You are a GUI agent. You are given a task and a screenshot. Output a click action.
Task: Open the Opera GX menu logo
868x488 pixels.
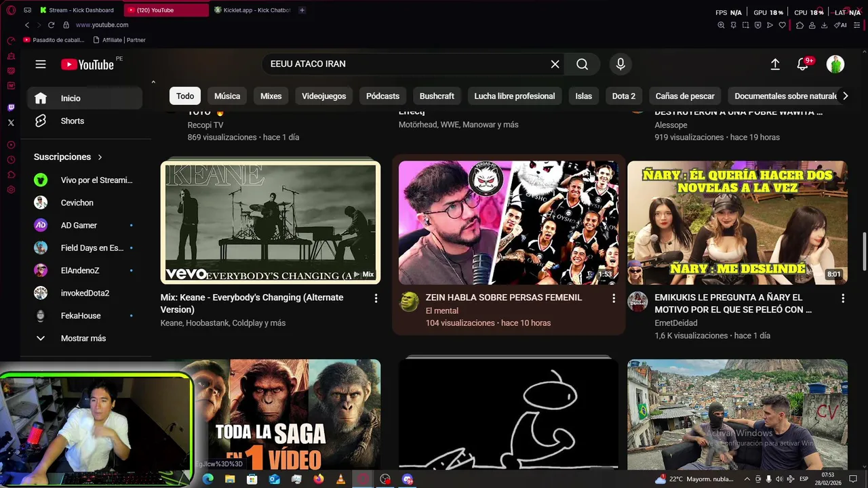[x=11, y=10]
